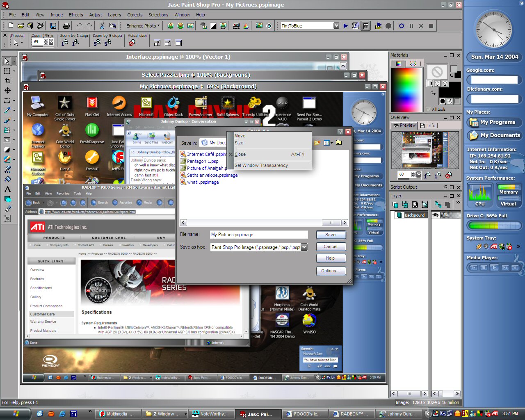This screenshot has height=420, width=525.
Task: Click the Print icon in toolbar
Action: click(66, 26)
